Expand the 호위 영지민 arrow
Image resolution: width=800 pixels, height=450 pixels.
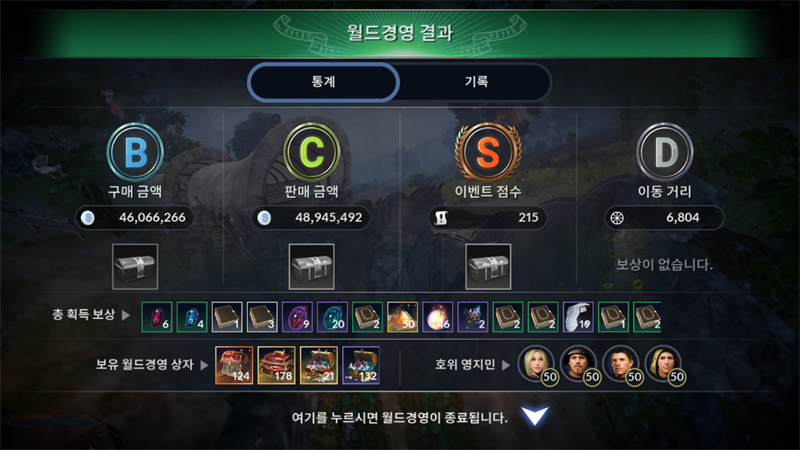click(506, 365)
